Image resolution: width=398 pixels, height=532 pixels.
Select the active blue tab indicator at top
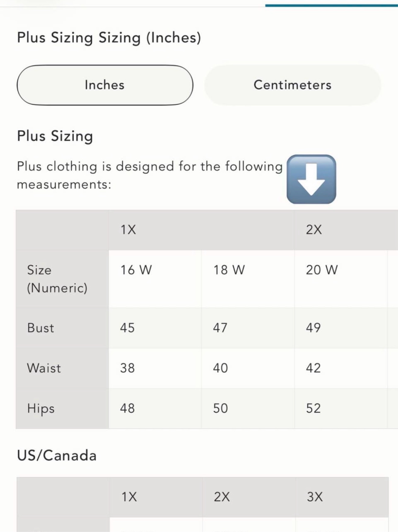point(332,5)
